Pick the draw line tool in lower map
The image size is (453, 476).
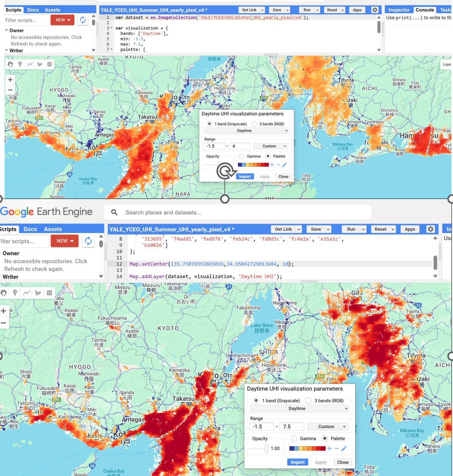point(26,293)
